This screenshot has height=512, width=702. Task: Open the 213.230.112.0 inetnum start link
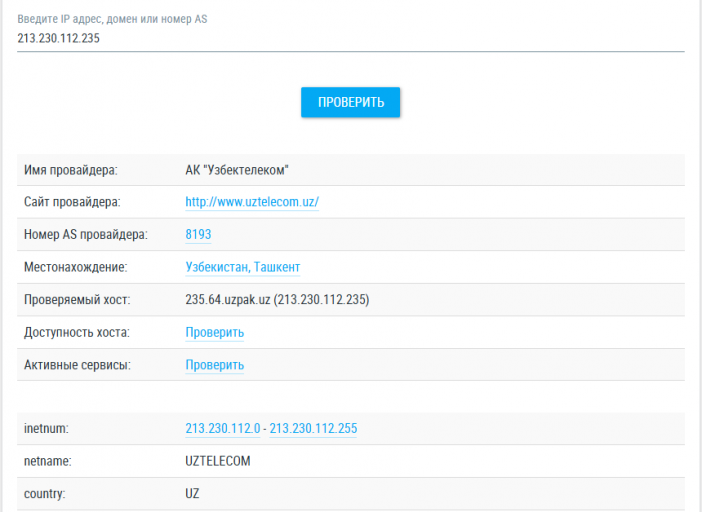223,428
